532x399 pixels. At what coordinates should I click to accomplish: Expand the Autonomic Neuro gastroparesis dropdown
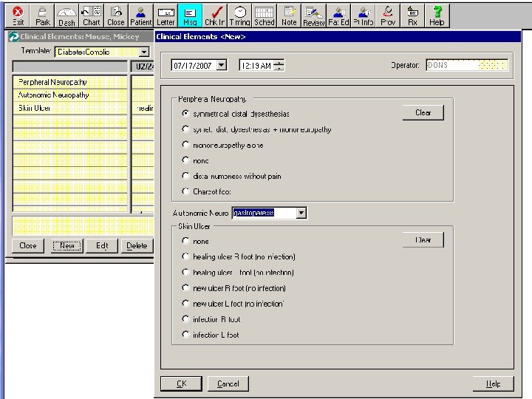click(301, 213)
